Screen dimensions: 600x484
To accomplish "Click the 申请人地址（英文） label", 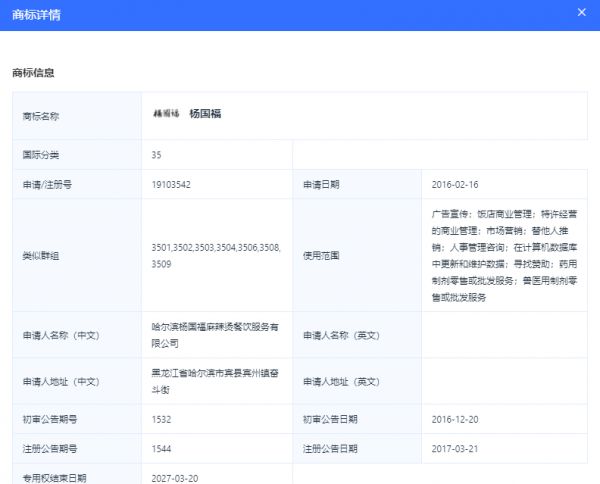I will click(x=342, y=381).
